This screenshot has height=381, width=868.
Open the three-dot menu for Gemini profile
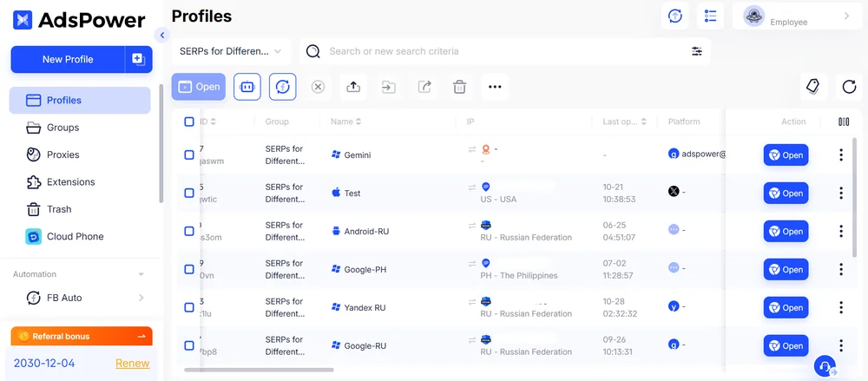click(x=840, y=155)
